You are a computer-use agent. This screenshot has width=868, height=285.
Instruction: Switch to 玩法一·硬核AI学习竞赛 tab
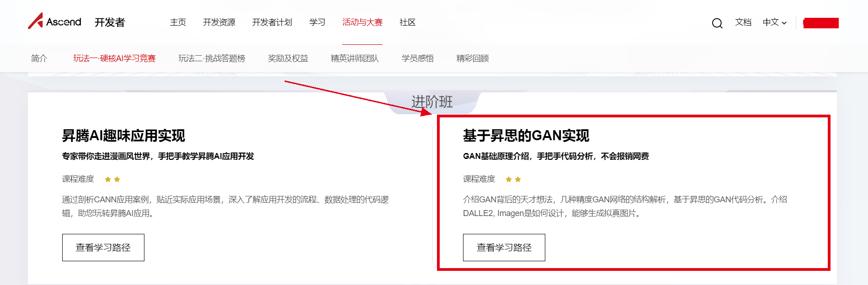click(x=114, y=58)
